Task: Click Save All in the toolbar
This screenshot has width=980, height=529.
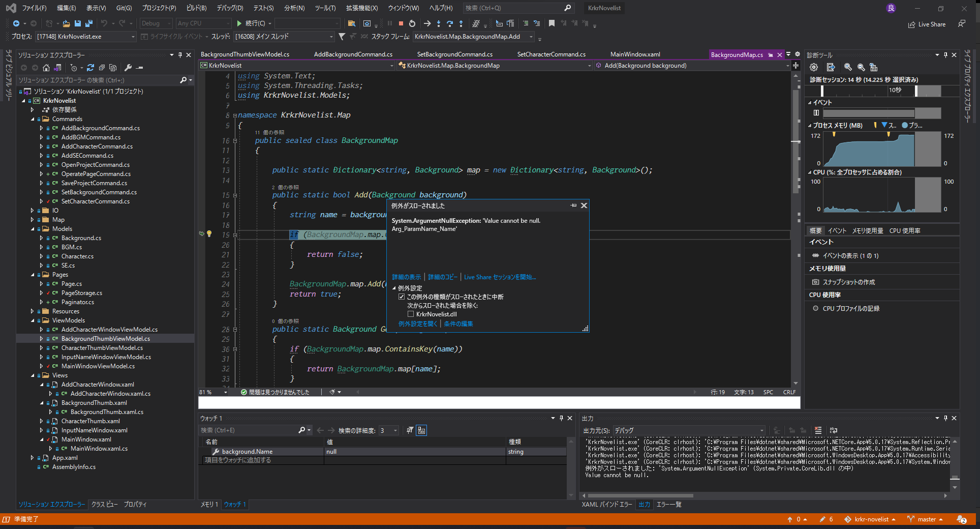Action: coord(89,23)
